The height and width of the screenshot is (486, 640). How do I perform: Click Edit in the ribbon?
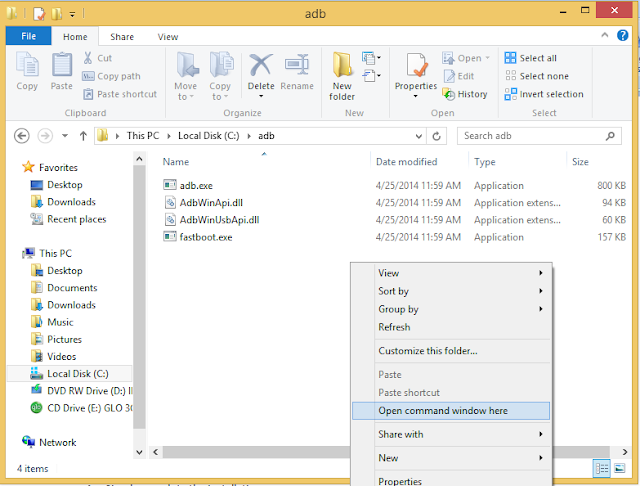459,76
